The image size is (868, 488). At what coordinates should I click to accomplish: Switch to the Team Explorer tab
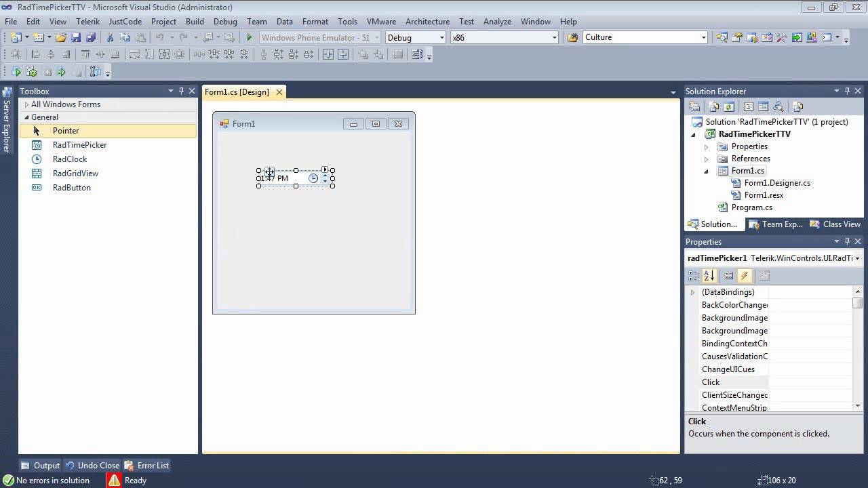pyautogui.click(x=776, y=224)
